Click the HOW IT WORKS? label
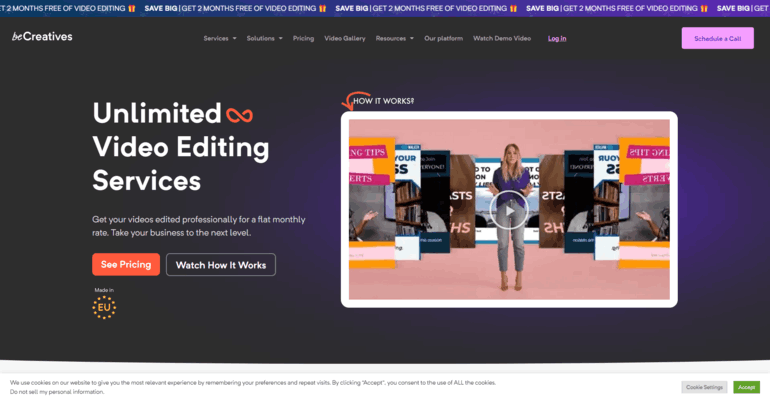770x401 pixels. (384, 101)
